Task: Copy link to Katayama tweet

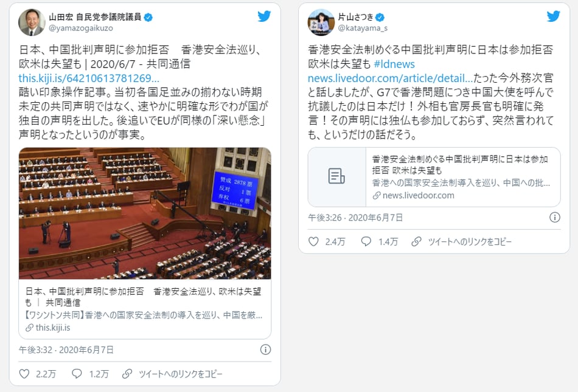Action: pyautogui.click(x=462, y=241)
